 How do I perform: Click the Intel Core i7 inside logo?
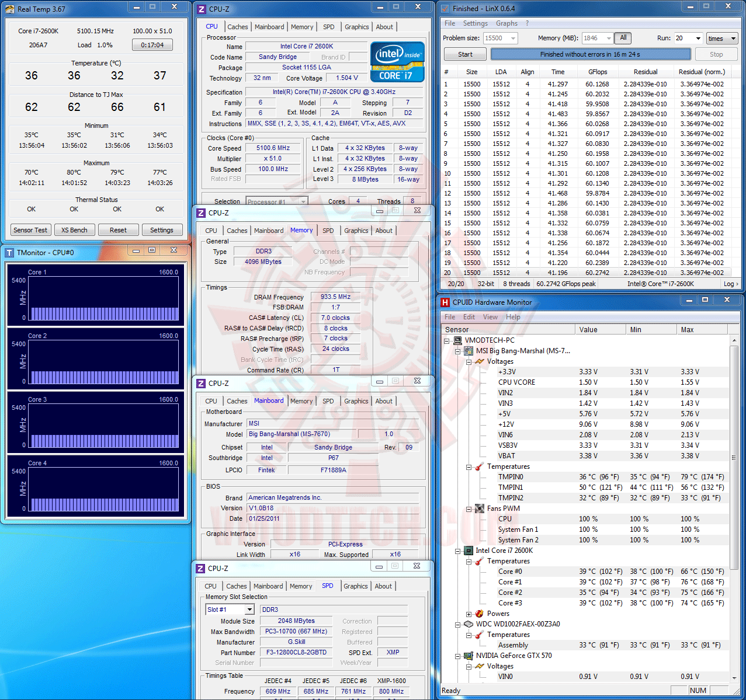tap(397, 61)
